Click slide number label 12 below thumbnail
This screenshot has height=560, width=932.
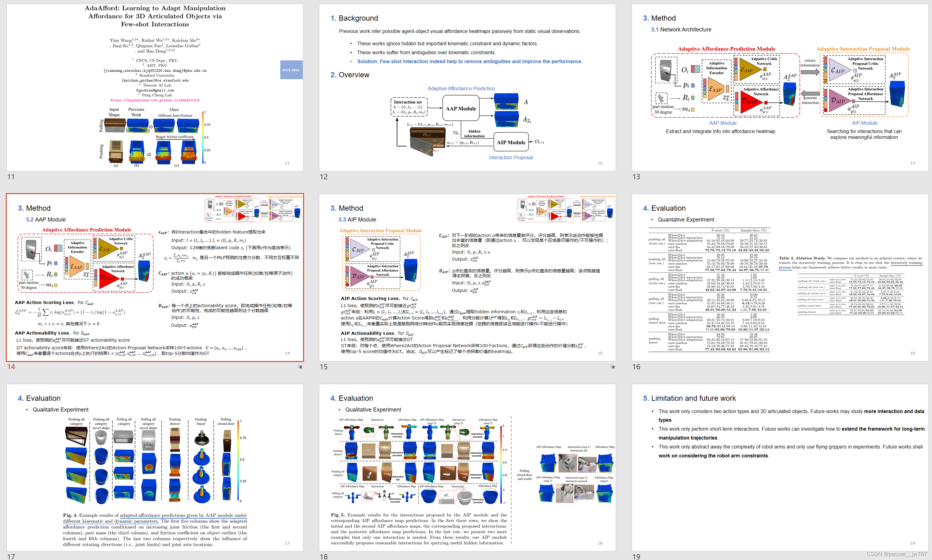click(324, 177)
